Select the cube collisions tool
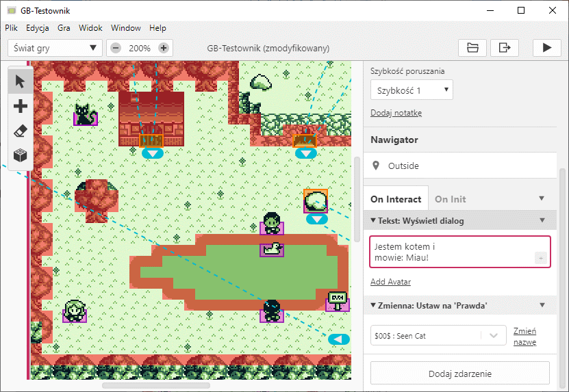569x392 pixels. click(21, 155)
